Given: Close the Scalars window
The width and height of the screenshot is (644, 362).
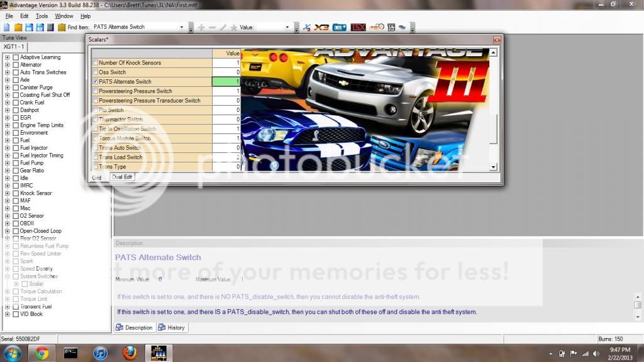Looking at the screenshot, I should coord(497,40).
